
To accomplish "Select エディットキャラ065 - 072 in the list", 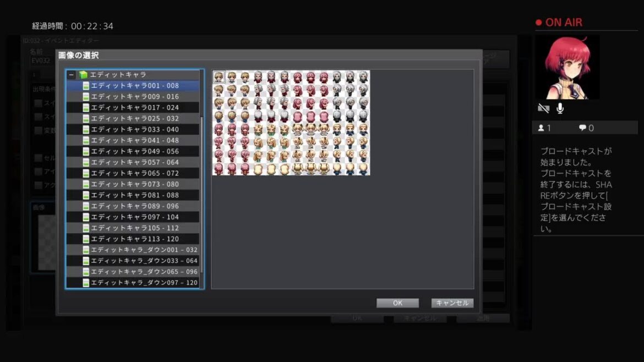I will [x=135, y=173].
